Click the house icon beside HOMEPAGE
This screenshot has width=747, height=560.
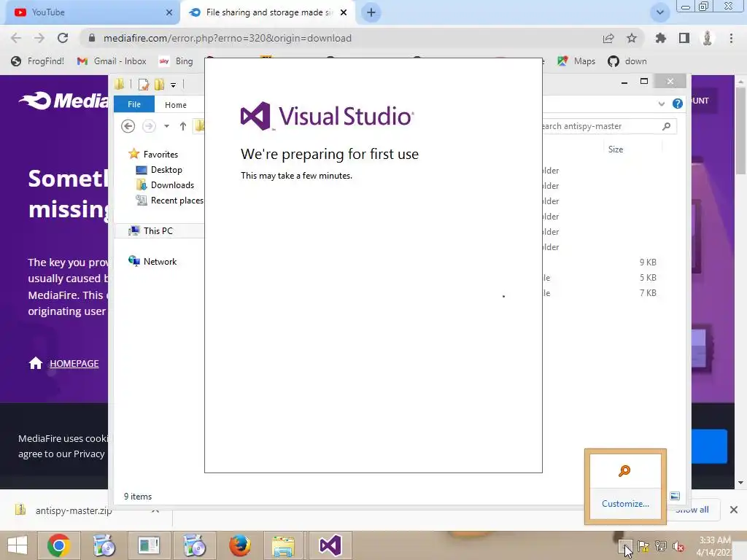36,363
